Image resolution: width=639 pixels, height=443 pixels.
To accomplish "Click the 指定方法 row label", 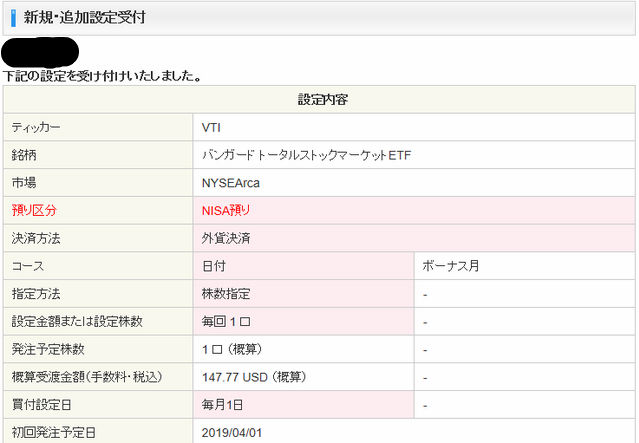I will click(x=36, y=294).
